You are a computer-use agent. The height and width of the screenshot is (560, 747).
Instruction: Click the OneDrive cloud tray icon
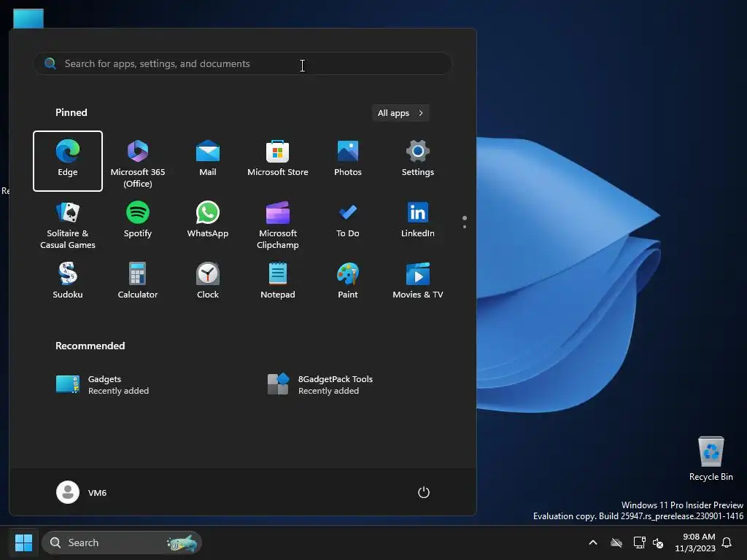click(616, 542)
